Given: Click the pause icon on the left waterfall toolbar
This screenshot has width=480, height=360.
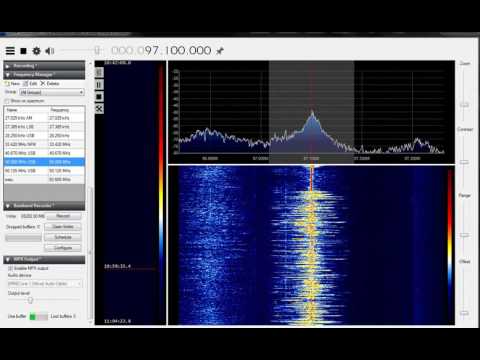Looking at the screenshot, I should tap(99, 85).
